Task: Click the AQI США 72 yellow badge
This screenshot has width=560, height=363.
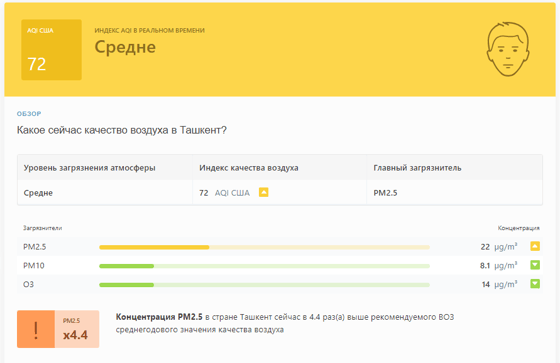Action: click(51, 50)
